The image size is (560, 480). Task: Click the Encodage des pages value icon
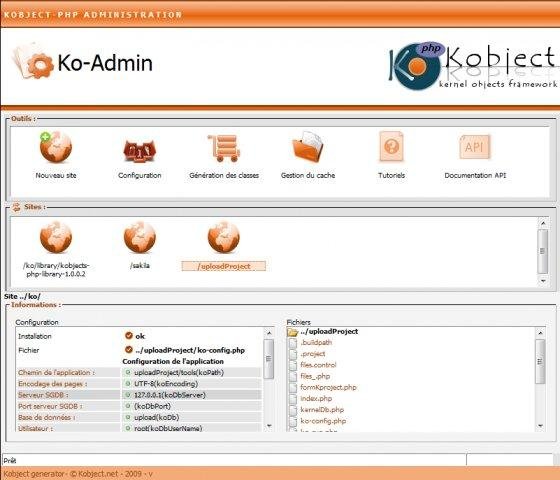pyautogui.click(x=128, y=384)
